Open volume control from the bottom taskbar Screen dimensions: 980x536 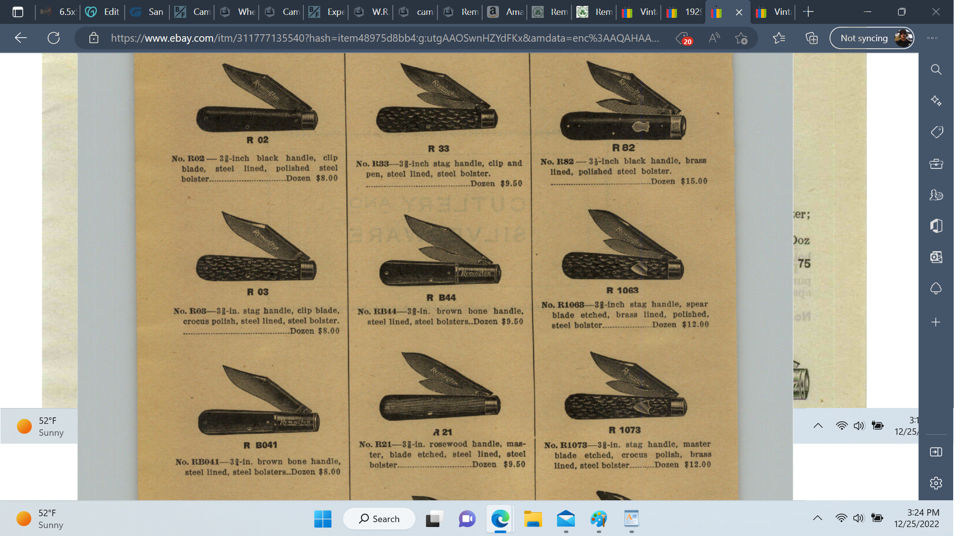(x=859, y=518)
